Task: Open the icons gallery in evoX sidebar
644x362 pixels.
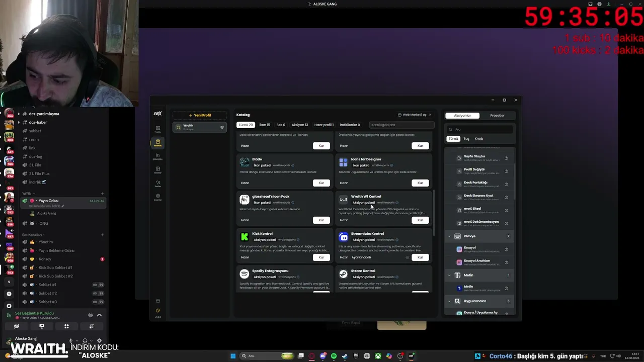Action: pyautogui.click(x=157, y=170)
